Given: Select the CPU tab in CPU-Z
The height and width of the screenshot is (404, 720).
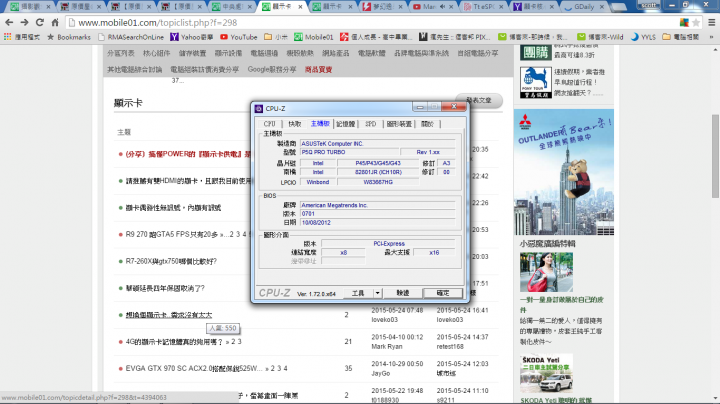Looking at the screenshot, I should [x=270, y=124].
